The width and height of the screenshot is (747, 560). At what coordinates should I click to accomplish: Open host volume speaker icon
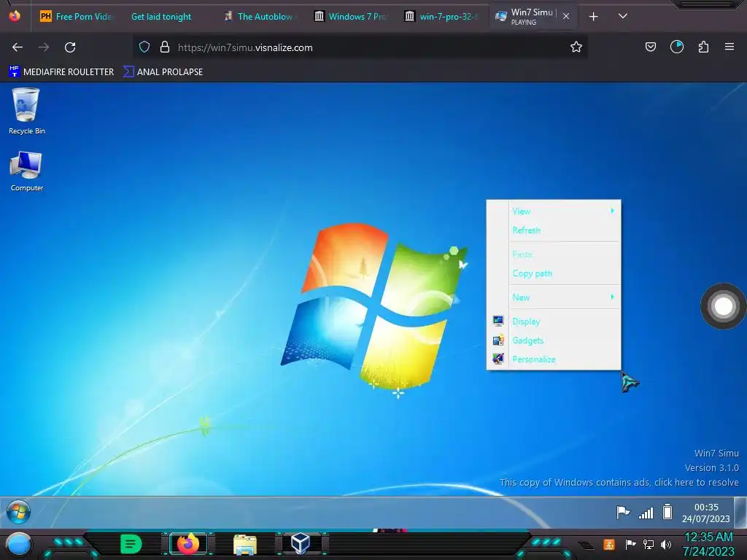[666, 544]
